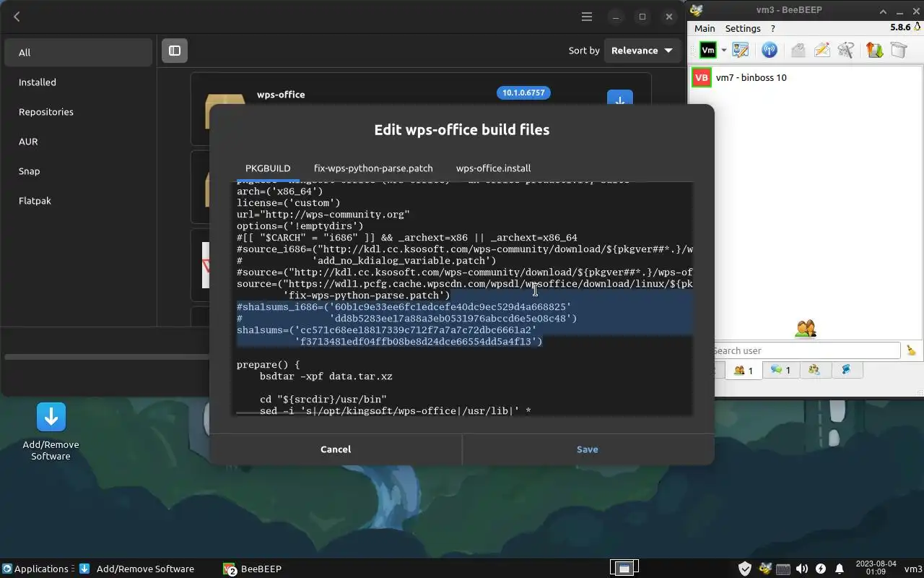Click Add/Remove Software taskbar entry
The height and width of the screenshot is (578, 924).
click(x=136, y=569)
